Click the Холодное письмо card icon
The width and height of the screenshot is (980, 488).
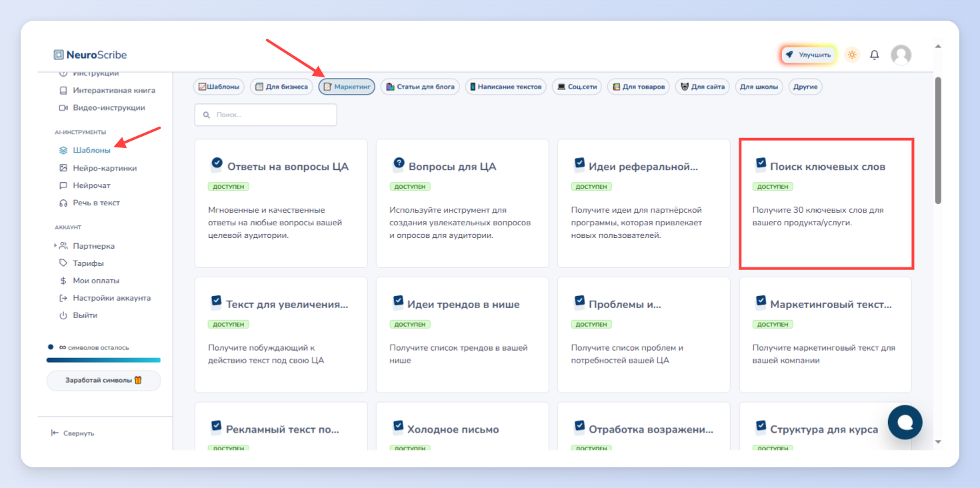(398, 426)
